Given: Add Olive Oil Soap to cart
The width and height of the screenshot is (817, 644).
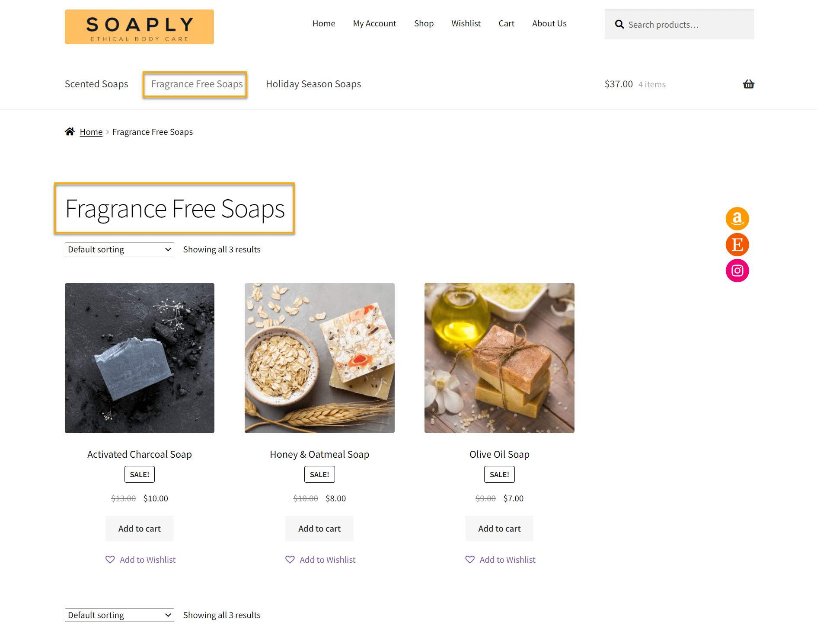Looking at the screenshot, I should (499, 529).
